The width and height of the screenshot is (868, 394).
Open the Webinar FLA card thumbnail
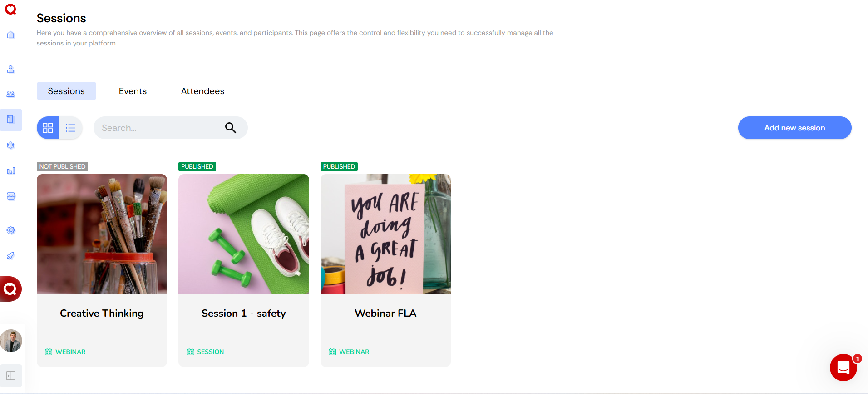385,234
